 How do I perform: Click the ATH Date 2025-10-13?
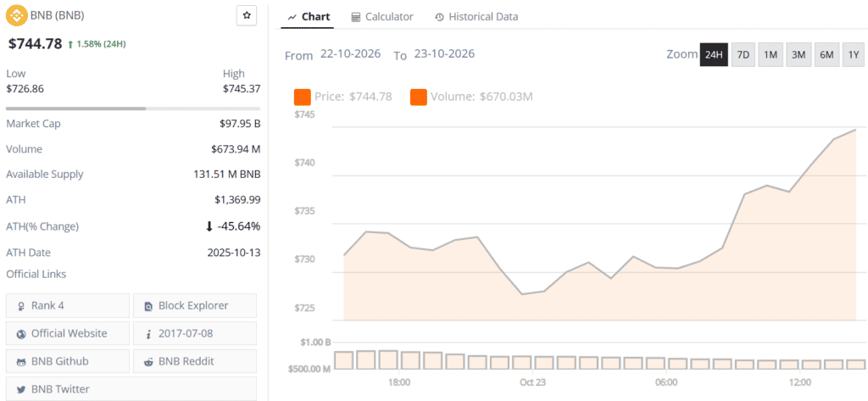(234, 253)
